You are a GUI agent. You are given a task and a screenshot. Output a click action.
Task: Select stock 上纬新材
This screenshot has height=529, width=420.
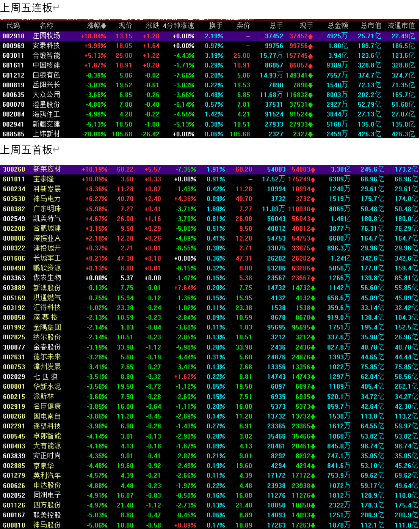click(46, 134)
